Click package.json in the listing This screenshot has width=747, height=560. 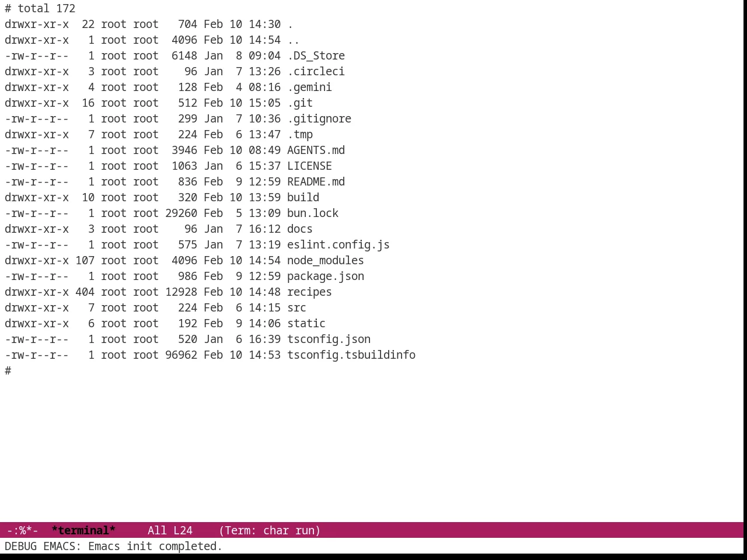[x=326, y=276]
